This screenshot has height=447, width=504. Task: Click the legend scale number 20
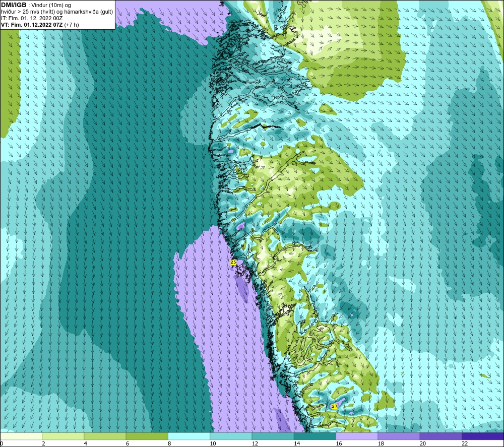click(423, 444)
